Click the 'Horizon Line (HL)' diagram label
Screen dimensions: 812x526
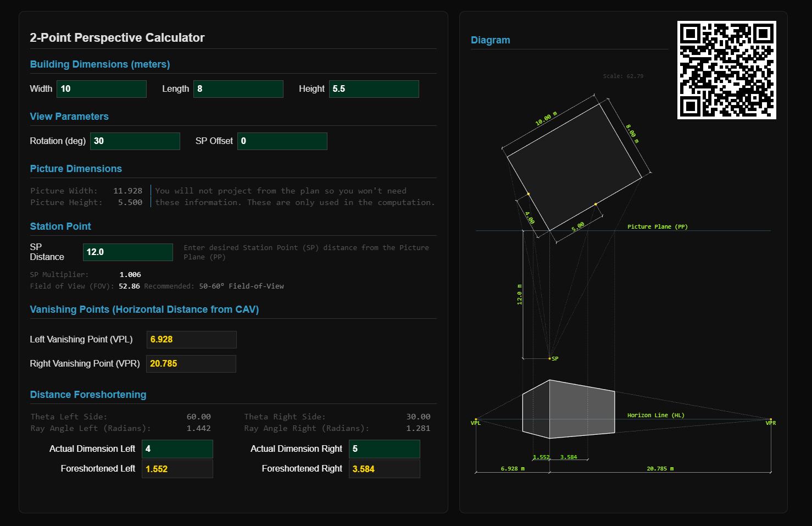pyautogui.click(x=656, y=416)
